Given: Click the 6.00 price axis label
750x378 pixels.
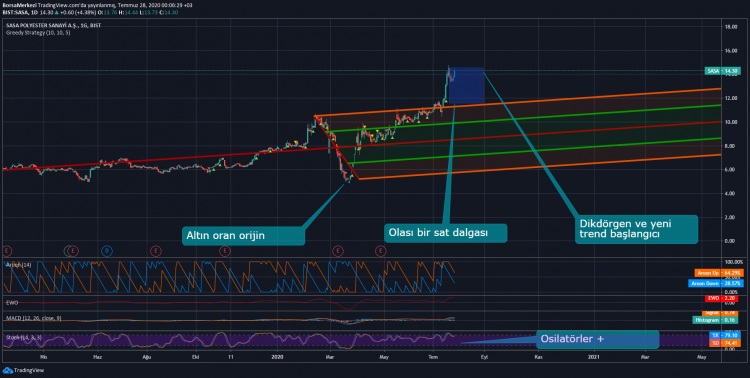Looking at the screenshot, I should tap(731, 170).
